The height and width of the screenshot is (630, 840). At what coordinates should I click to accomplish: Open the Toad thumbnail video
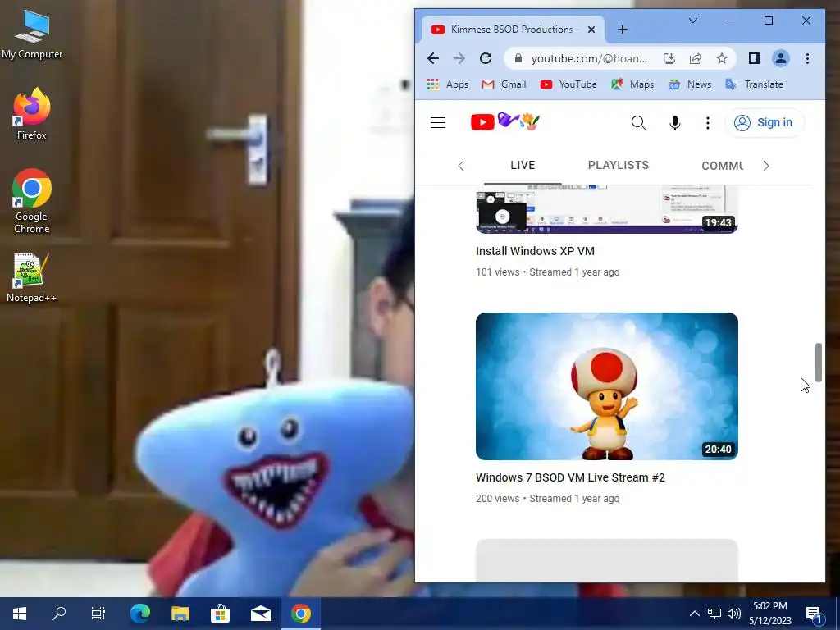(606, 386)
